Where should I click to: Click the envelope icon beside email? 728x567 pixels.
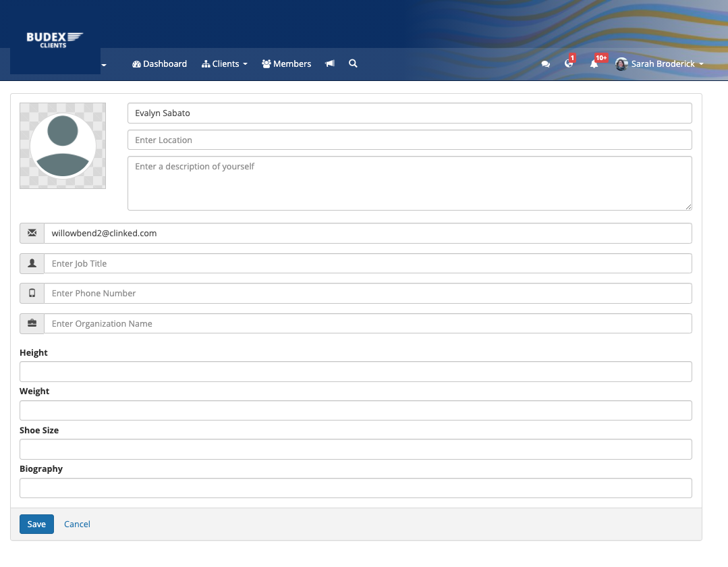[x=32, y=233]
